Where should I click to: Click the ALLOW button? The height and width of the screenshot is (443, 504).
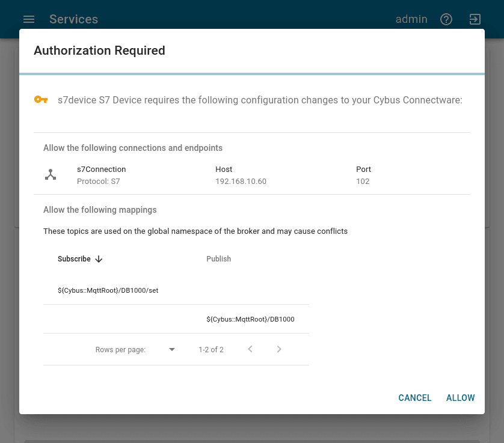[460, 398]
